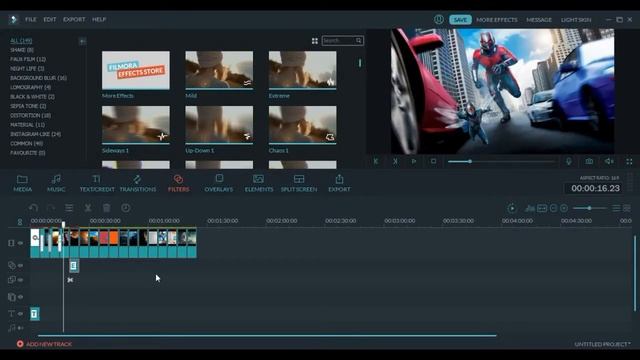Click the search magnifier icon
Screen dimensions: 640x360
tap(358, 40)
